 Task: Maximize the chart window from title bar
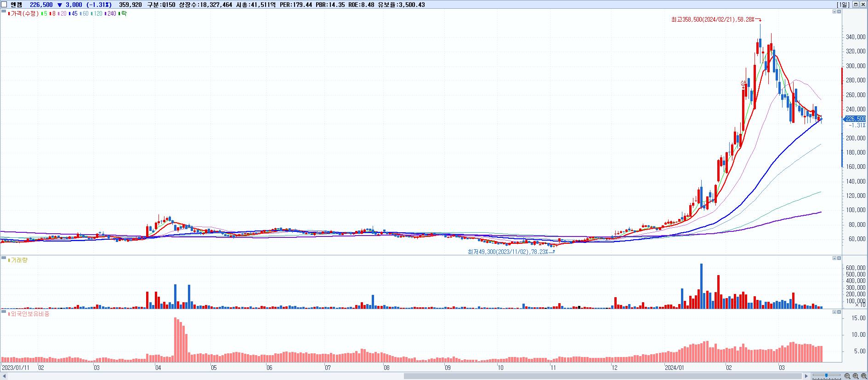856,5
